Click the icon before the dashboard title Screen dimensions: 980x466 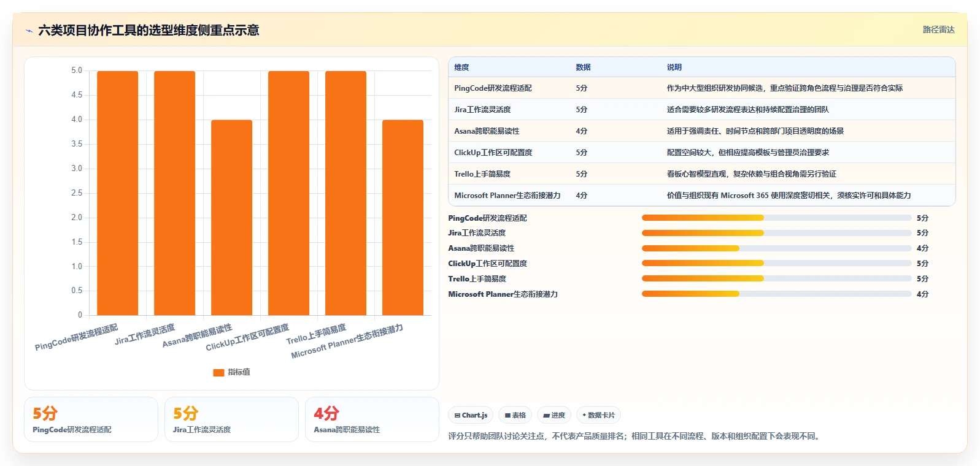click(x=29, y=31)
